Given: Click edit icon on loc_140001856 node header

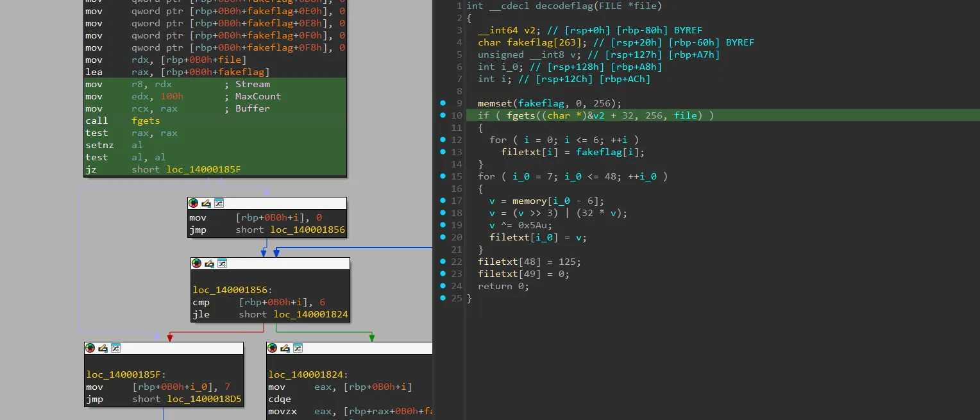Looking at the screenshot, I should click(209, 264).
